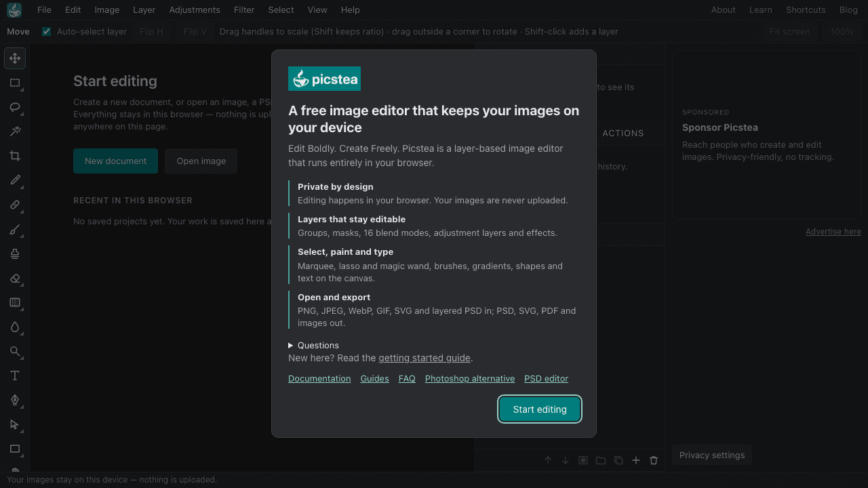Select the Crop tool
Image resolution: width=868 pixels, height=488 pixels.
click(x=15, y=156)
